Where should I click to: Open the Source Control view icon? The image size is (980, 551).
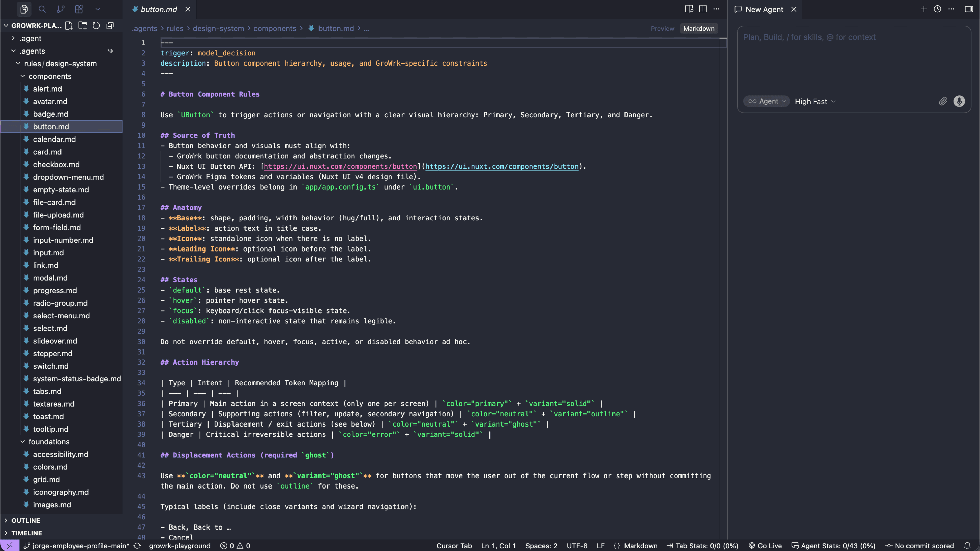[x=60, y=9]
